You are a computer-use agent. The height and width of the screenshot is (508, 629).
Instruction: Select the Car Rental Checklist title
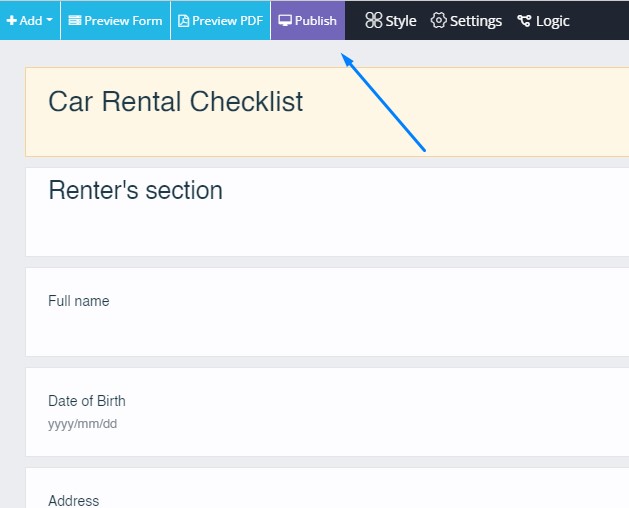(x=176, y=102)
